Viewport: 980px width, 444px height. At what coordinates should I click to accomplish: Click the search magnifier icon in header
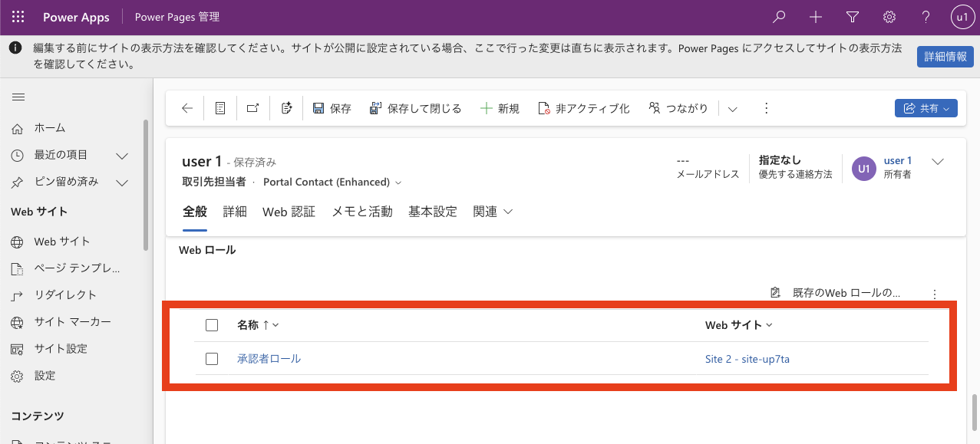tap(779, 17)
